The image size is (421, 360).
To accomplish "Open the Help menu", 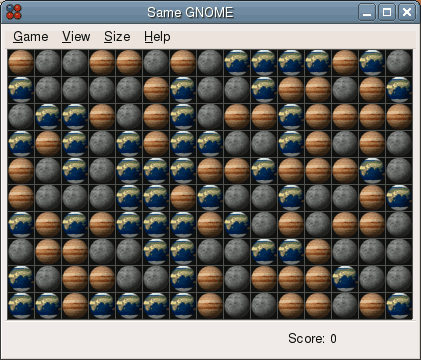I will pyautogui.click(x=157, y=37).
